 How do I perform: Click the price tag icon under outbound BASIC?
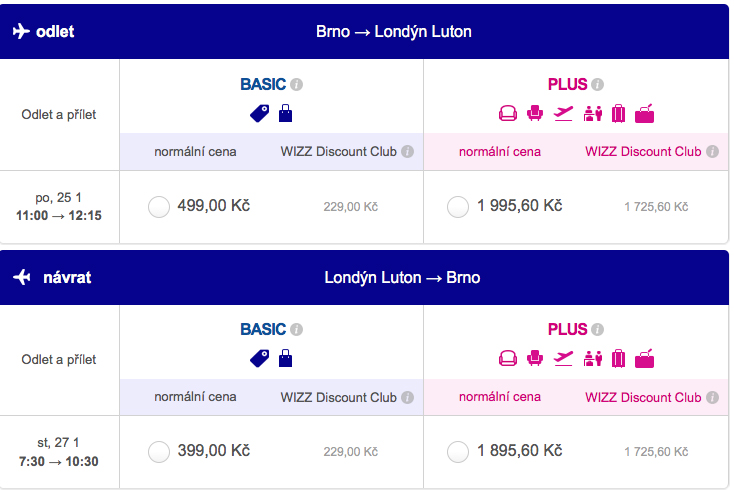[260, 113]
